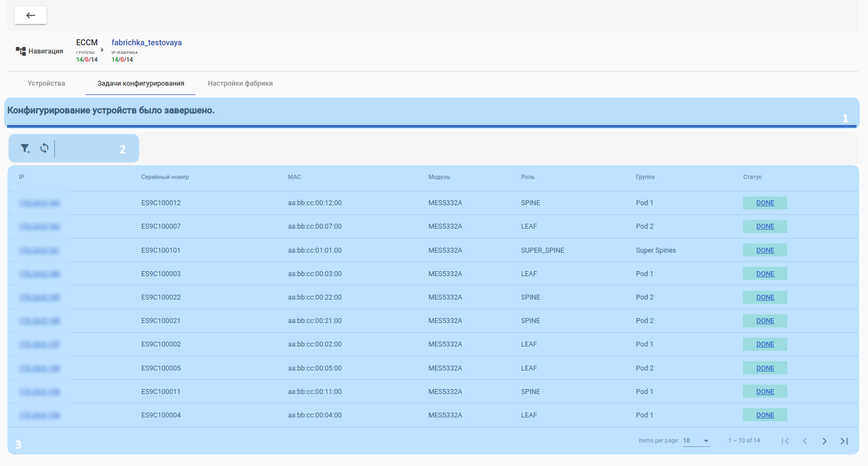Go to the next page arrow
This screenshot has width=868, height=466.
824,441
